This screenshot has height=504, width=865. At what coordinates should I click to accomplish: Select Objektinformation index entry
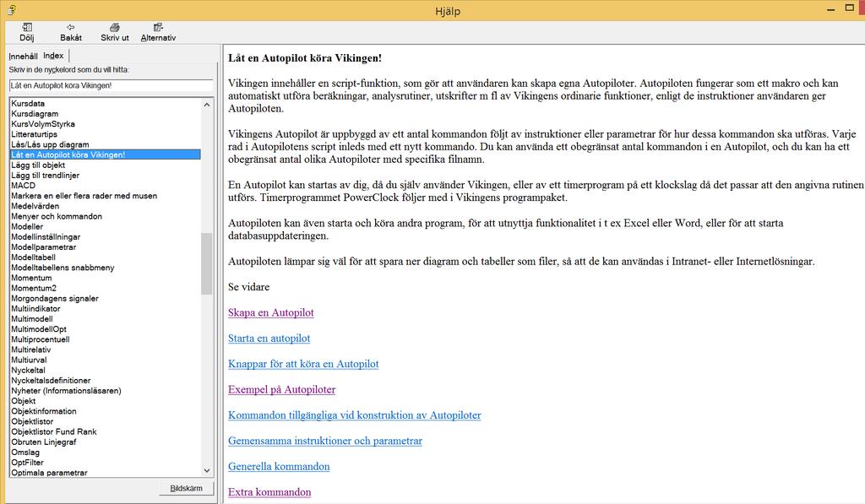pyautogui.click(x=44, y=411)
